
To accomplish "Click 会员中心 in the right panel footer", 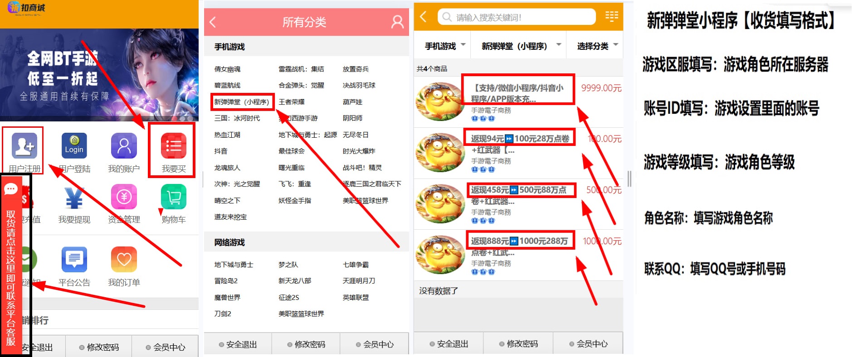I will pyautogui.click(x=588, y=344).
